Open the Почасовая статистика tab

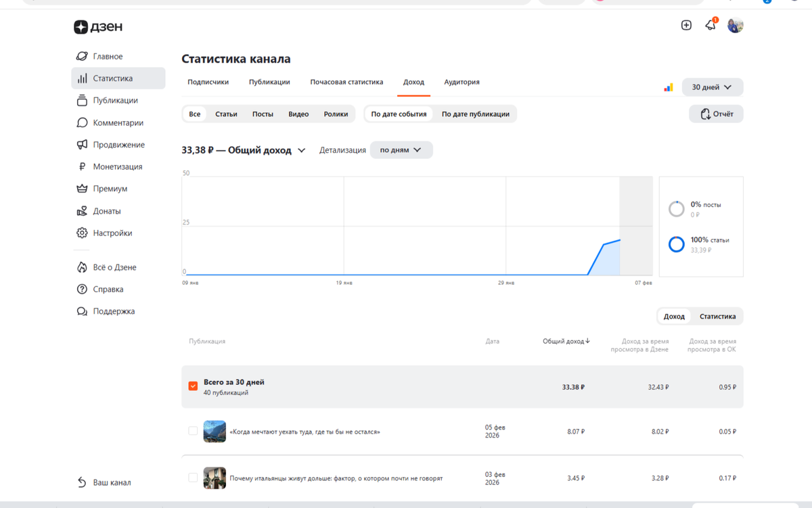click(x=346, y=82)
